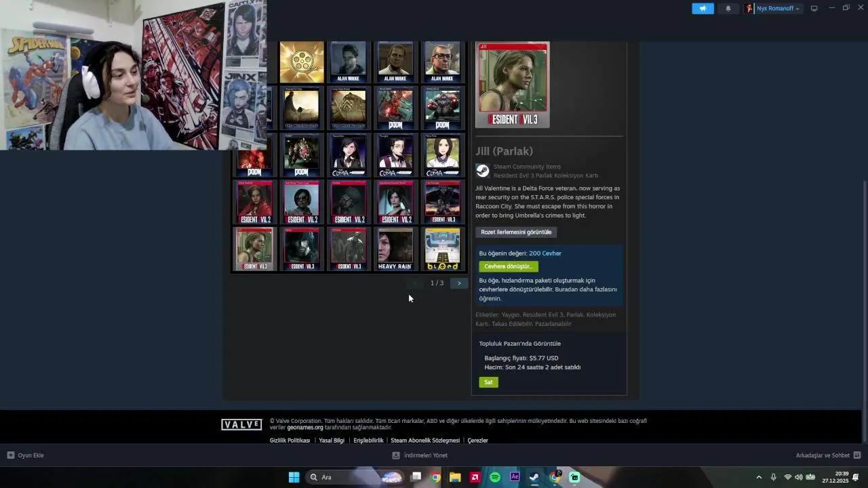Image resolution: width=868 pixels, height=488 pixels.
Task: Click the notification bell beside the clock
Action: tap(856, 477)
